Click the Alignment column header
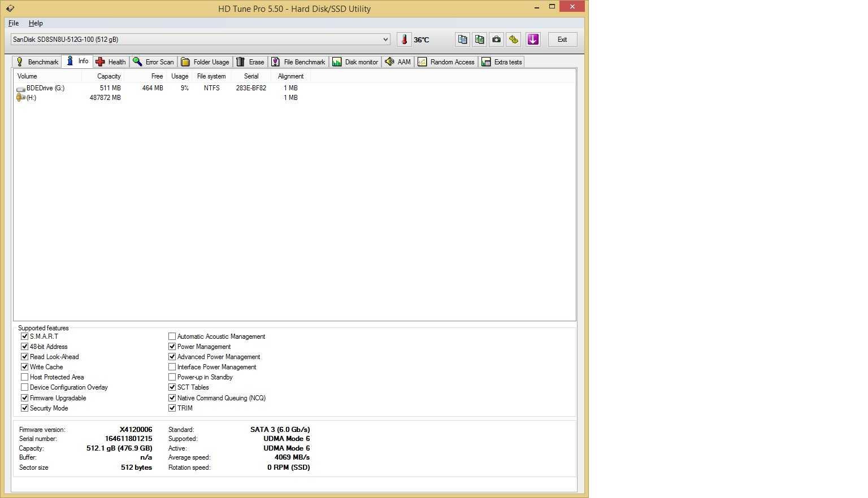 [x=290, y=76]
